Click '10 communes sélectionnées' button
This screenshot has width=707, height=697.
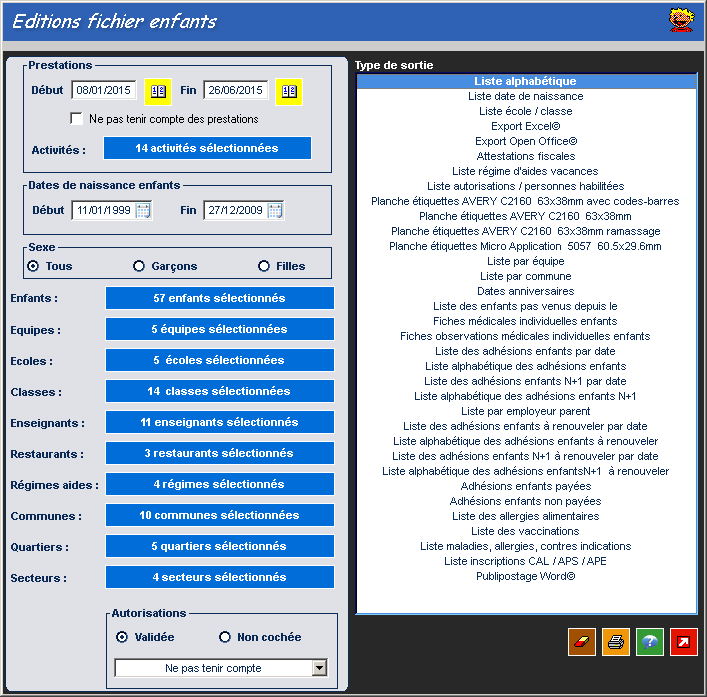coord(220,515)
